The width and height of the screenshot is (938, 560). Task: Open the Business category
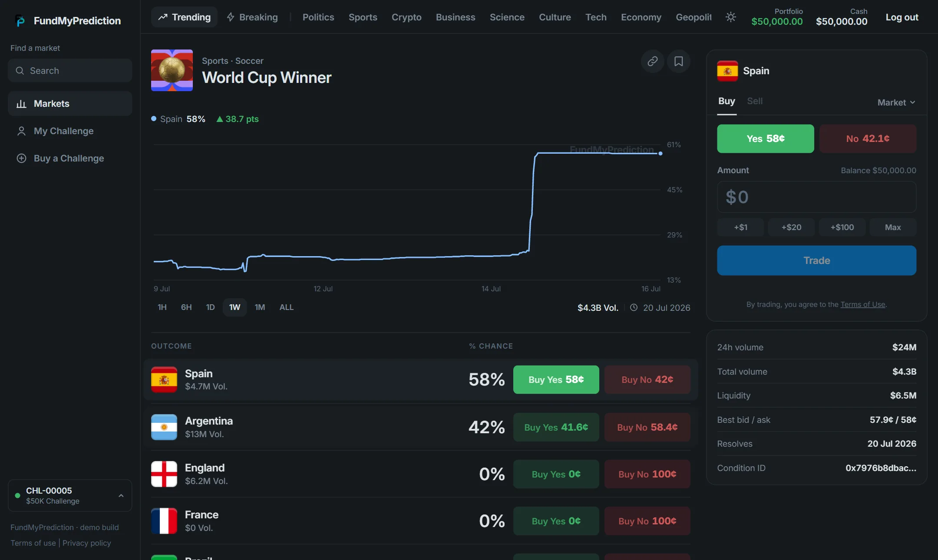456,17
